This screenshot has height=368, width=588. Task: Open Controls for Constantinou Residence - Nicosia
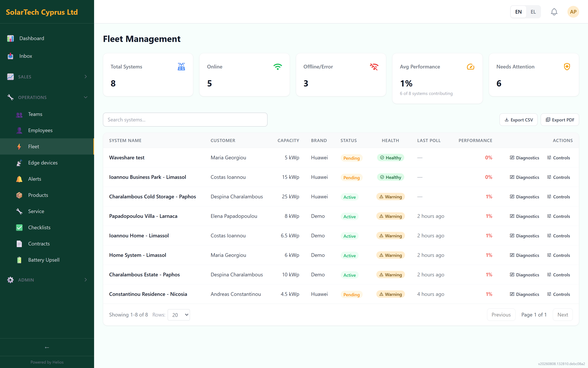558,294
